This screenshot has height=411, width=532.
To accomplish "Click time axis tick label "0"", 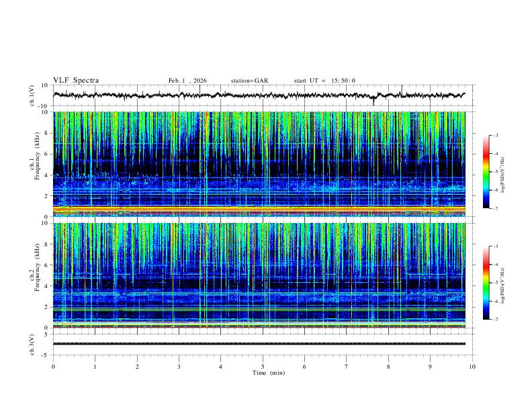I will [x=53, y=367].
